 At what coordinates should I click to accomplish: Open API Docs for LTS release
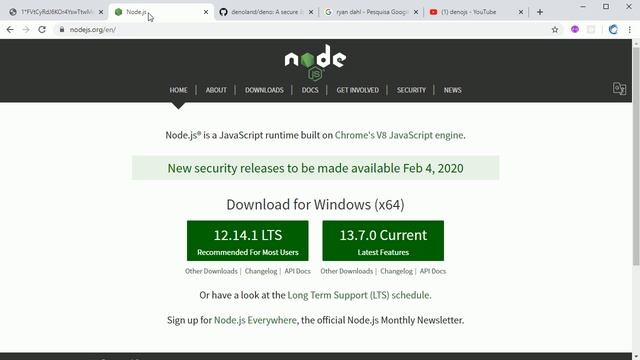[x=298, y=271]
